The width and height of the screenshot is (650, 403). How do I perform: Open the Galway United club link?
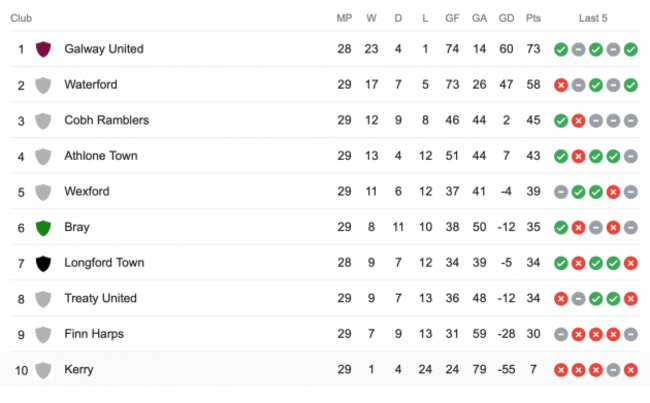(104, 49)
